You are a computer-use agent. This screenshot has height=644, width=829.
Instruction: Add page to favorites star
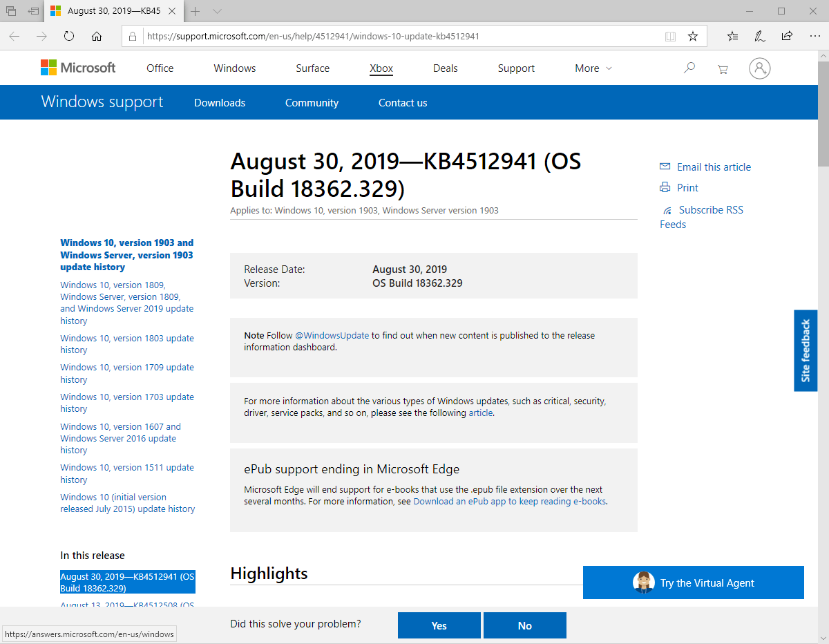click(x=693, y=37)
